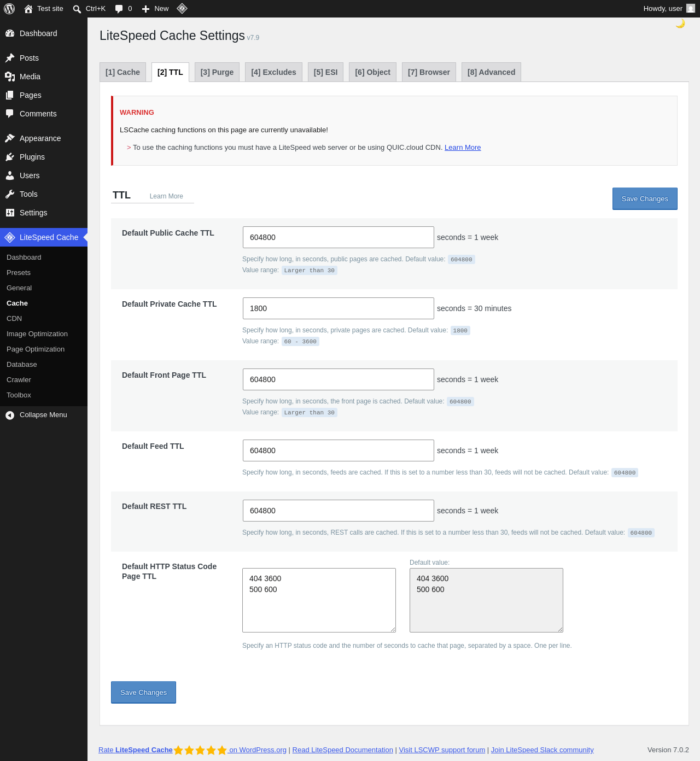Screen dimensions: 700x761
Task: Open the comments bubble in admin bar
Action: tap(119, 9)
